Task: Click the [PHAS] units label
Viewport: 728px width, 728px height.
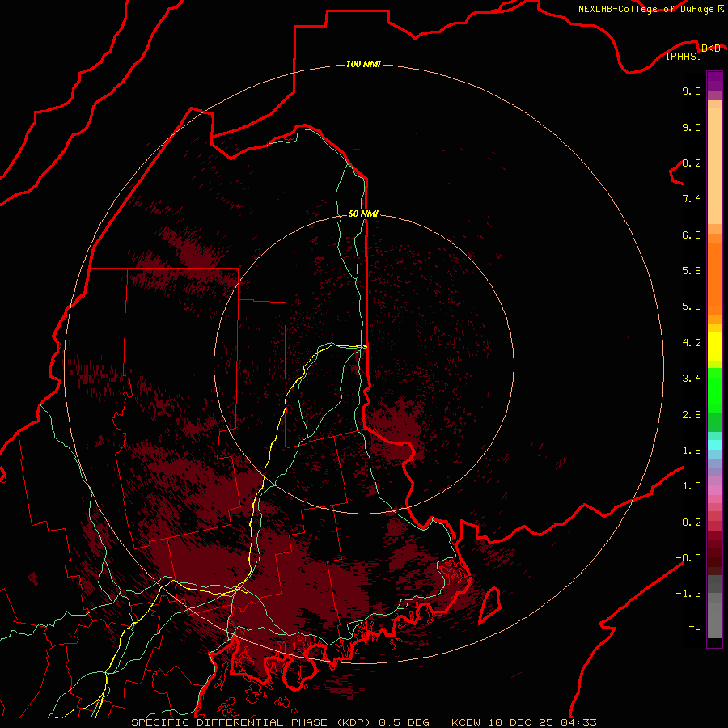Action: point(684,57)
